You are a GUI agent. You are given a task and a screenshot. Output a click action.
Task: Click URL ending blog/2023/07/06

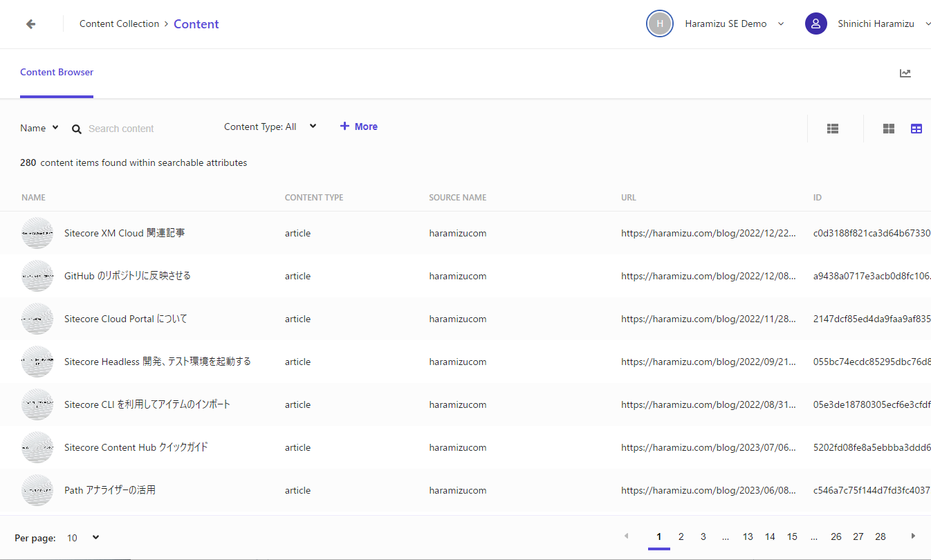coord(709,447)
